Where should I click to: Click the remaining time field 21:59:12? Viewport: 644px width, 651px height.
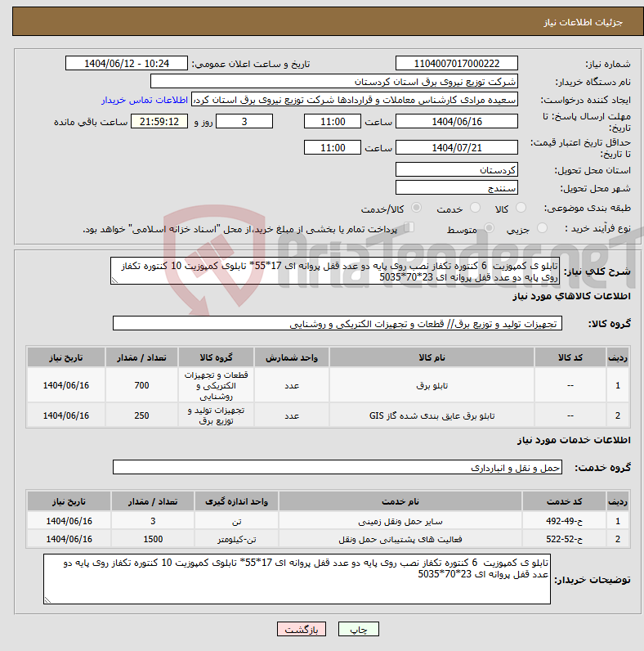pos(159,121)
